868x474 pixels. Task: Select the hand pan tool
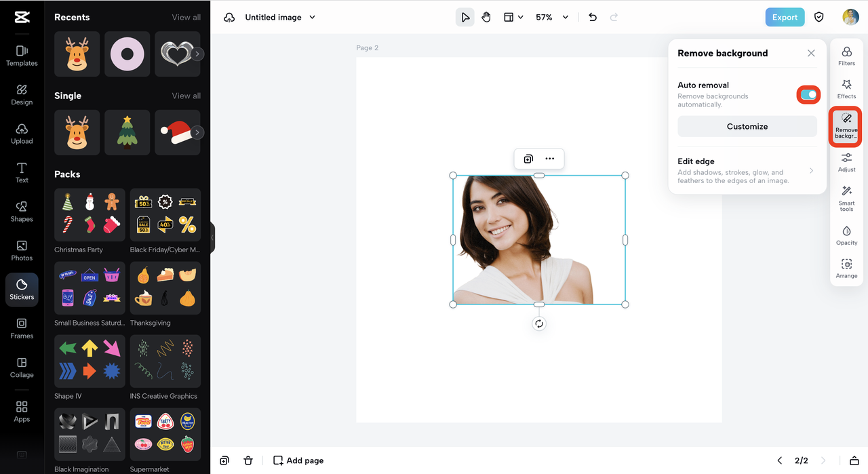pos(486,17)
